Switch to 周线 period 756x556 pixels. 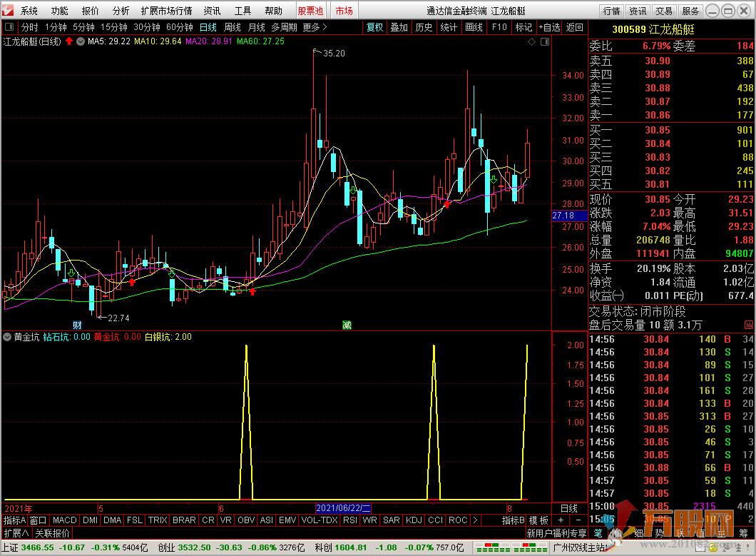click(x=233, y=27)
